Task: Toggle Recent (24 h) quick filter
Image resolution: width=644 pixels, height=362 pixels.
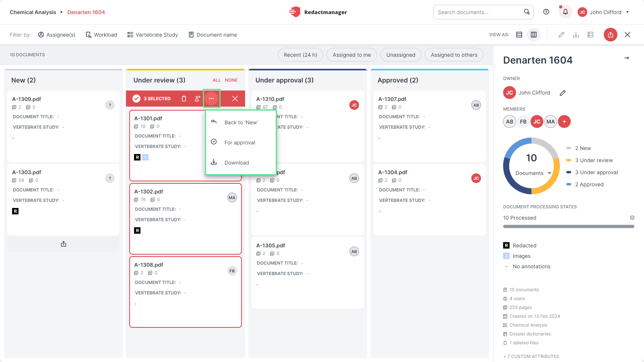Action: [300, 55]
